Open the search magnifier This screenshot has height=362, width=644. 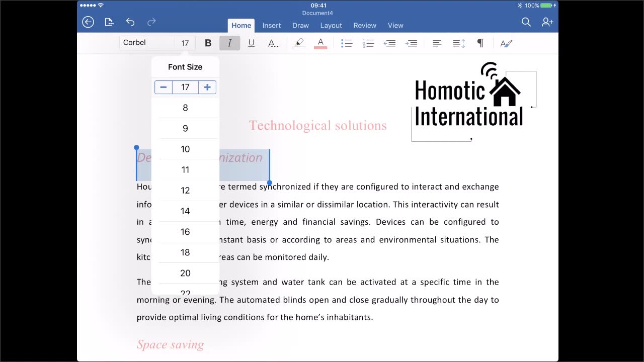(x=526, y=22)
